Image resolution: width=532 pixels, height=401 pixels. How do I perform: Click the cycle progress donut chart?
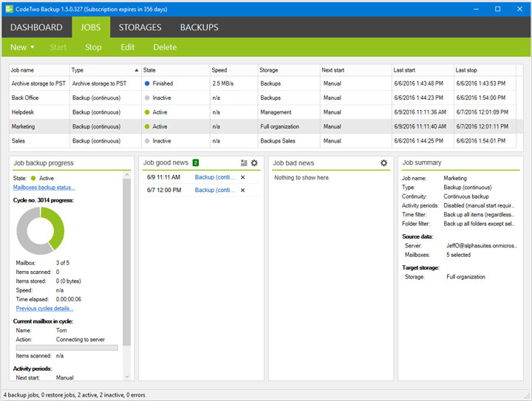[41, 231]
